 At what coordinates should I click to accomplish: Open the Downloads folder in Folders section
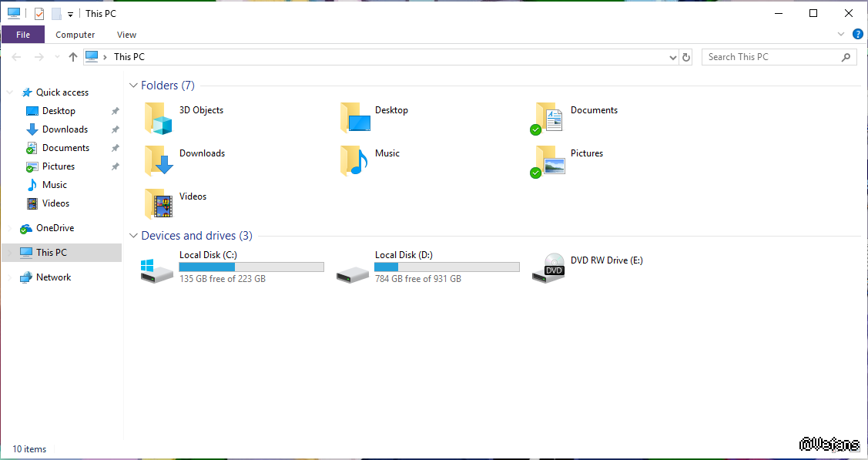coord(159,161)
